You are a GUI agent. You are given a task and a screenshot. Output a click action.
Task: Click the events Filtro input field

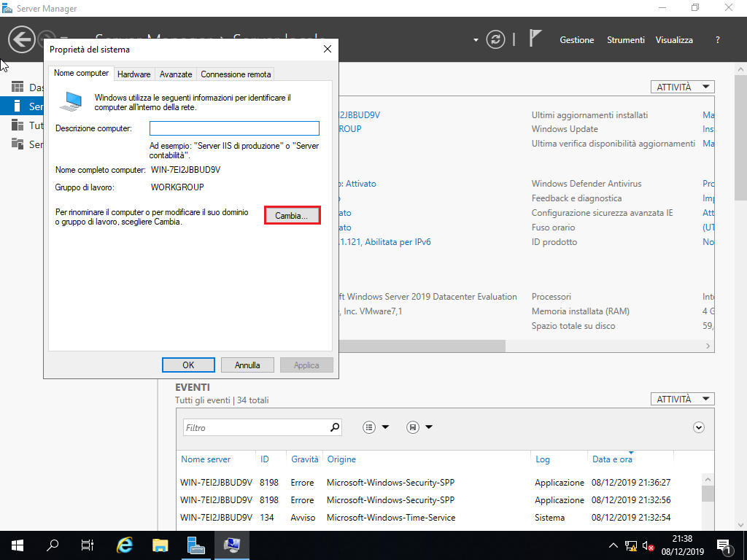(255, 427)
